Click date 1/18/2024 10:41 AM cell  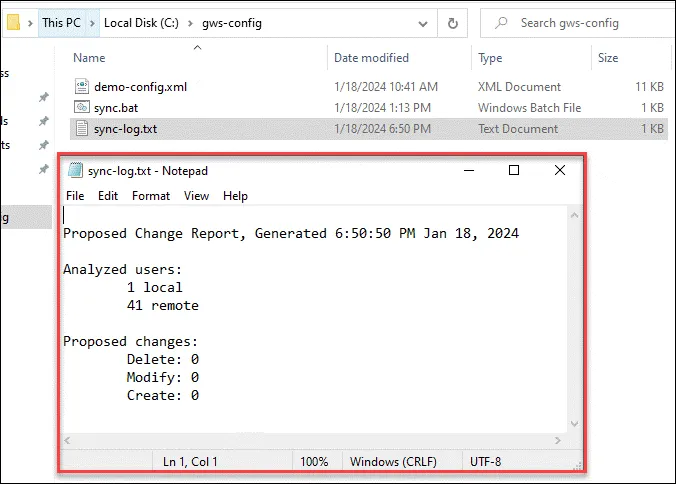click(x=386, y=87)
